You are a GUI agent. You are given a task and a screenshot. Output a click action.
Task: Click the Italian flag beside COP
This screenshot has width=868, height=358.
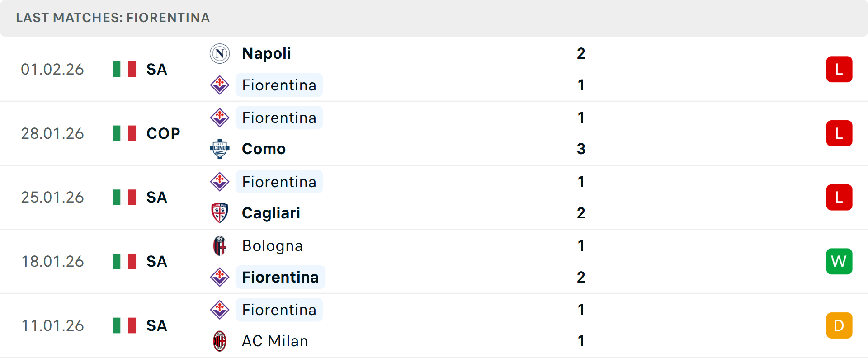pyautogui.click(x=124, y=133)
